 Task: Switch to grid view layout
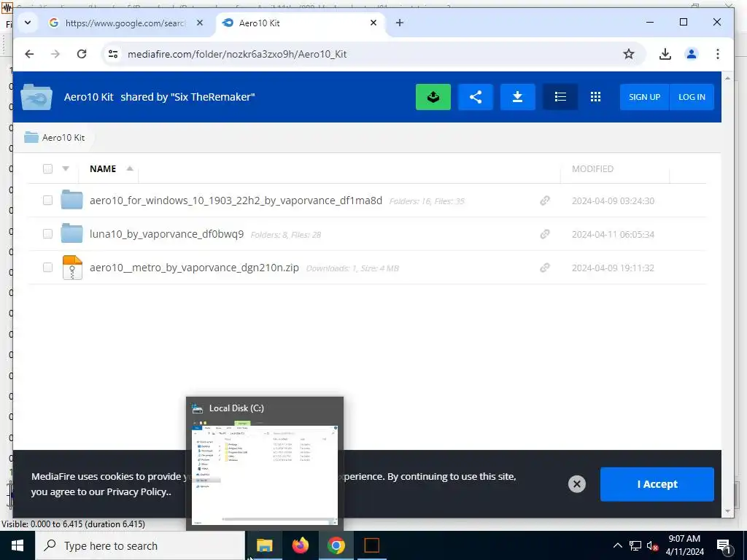(595, 97)
